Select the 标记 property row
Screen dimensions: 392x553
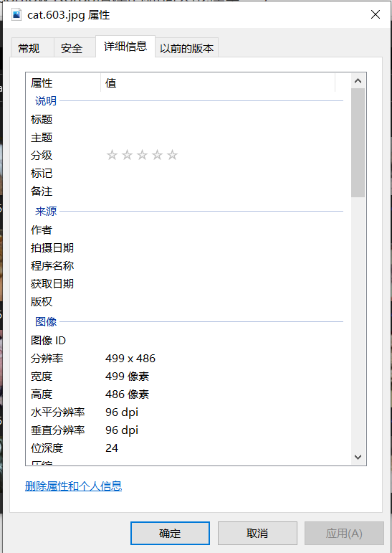[x=185, y=174]
